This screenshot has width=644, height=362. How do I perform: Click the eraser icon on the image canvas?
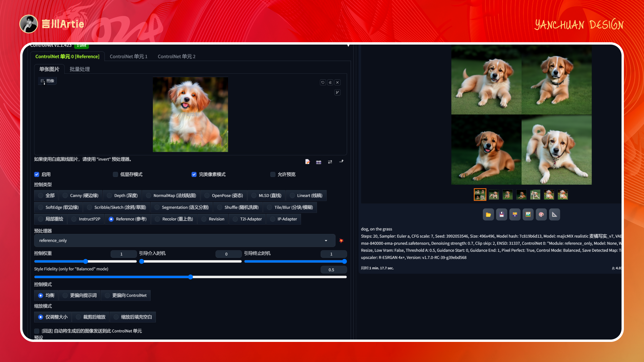pos(330,82)
